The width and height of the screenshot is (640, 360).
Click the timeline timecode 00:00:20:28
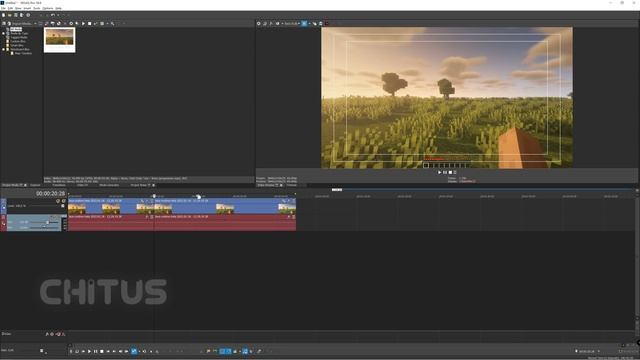[x=50, y=193]
